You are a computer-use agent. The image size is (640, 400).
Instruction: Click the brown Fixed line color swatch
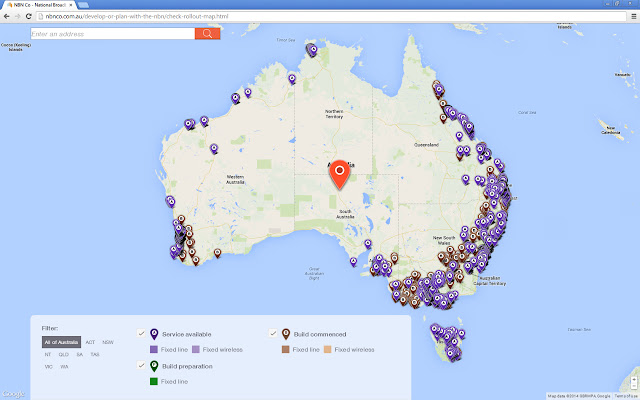(x=286, y=349)
